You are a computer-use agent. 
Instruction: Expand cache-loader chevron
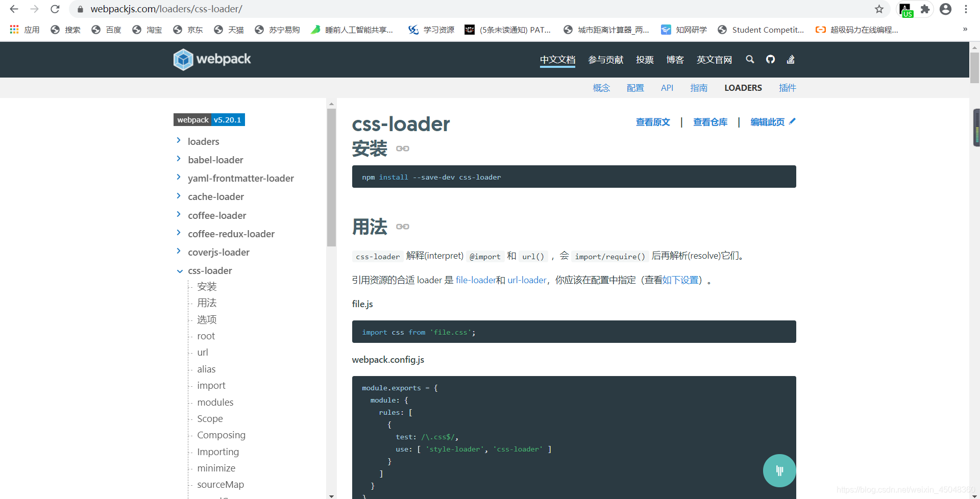pyautogui.click(x=179, y=195)
